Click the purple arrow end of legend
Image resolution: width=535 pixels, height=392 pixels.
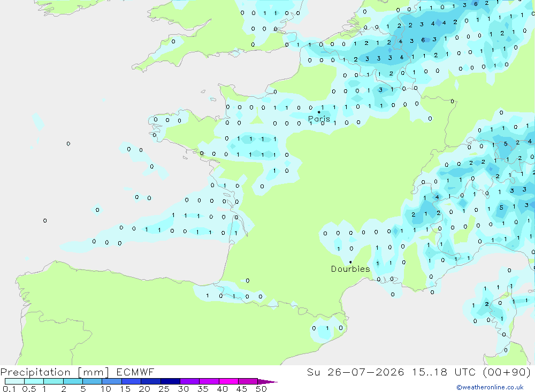click(x=267, y=382)
